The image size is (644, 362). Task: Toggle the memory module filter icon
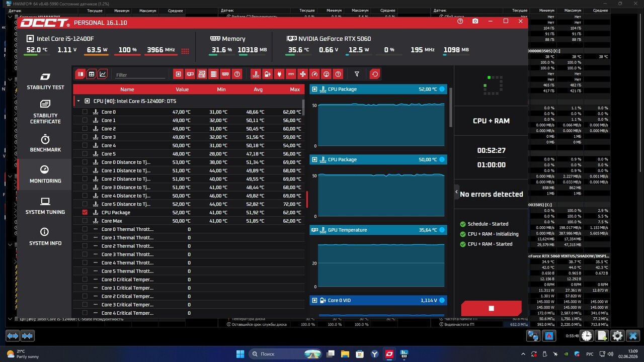click(225, 74)
